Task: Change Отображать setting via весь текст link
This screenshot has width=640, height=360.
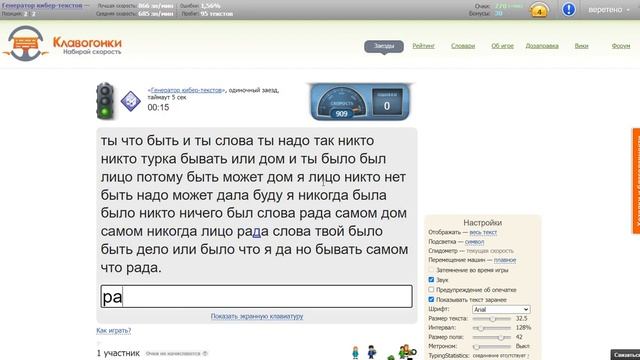Action: pyautogui.click(x=483, y=232)
